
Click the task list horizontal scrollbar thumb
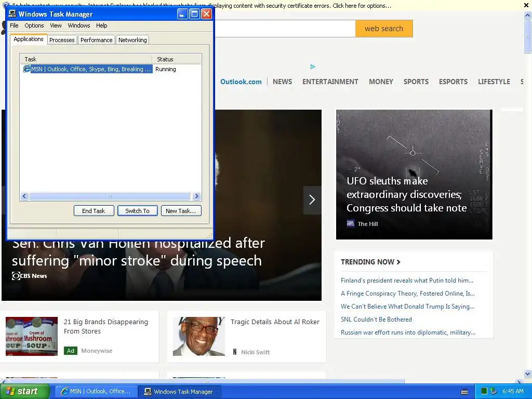pyautogui.click(x=109, y=196)
